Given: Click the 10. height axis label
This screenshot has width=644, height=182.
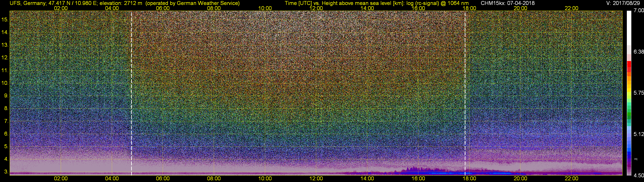Looking at the screenshot, I should click(x=5, y=83).
